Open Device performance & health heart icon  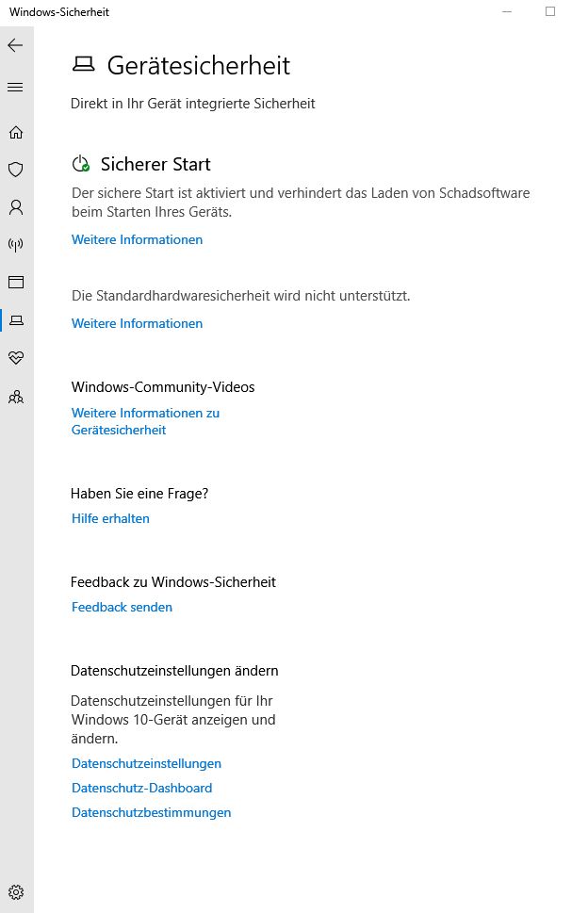point(16,357)
